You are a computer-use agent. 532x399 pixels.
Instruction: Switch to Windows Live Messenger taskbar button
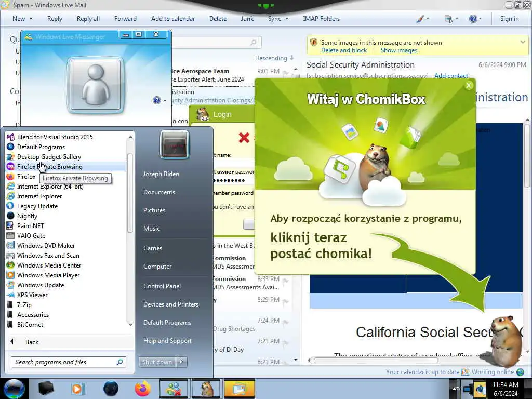(174, 389)
